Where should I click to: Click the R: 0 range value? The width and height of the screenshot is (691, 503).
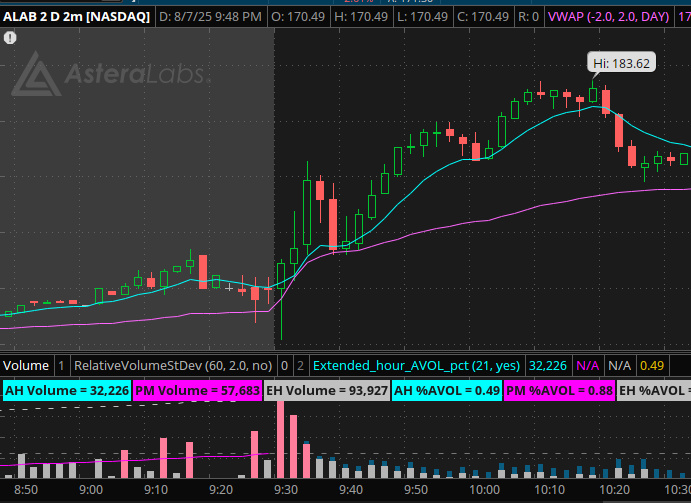528,17
